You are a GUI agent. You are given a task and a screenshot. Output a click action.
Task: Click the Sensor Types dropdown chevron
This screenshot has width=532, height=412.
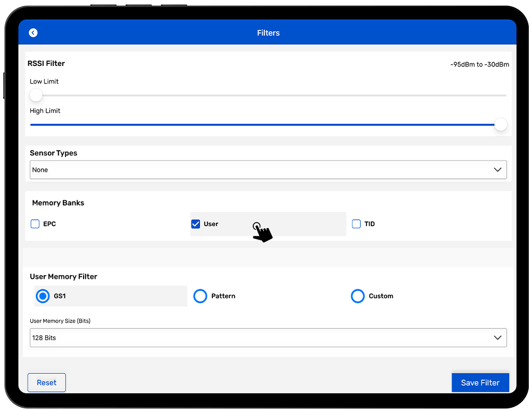[497, 170]
